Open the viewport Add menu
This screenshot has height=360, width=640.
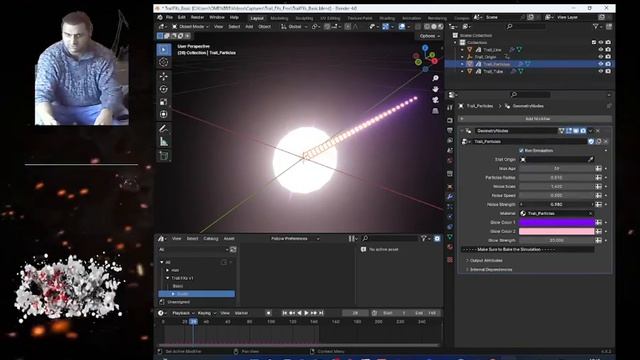(x=249, y=27)
